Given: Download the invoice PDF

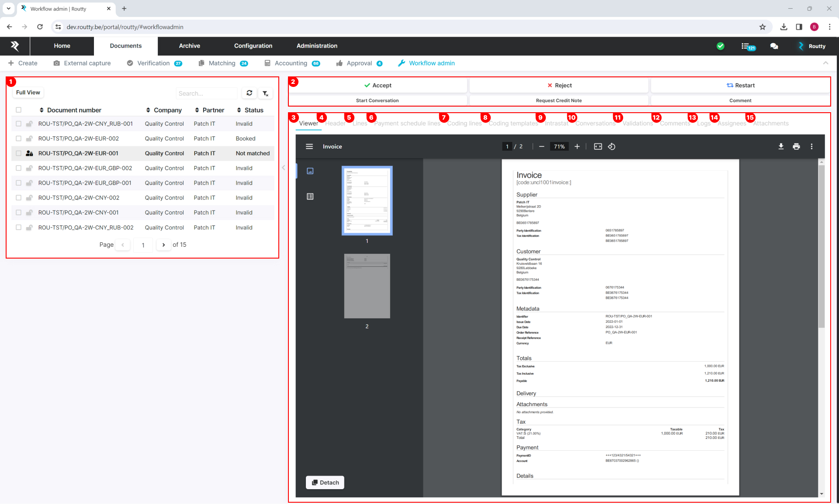Looking at the screenshot, I should click(781, 147).
